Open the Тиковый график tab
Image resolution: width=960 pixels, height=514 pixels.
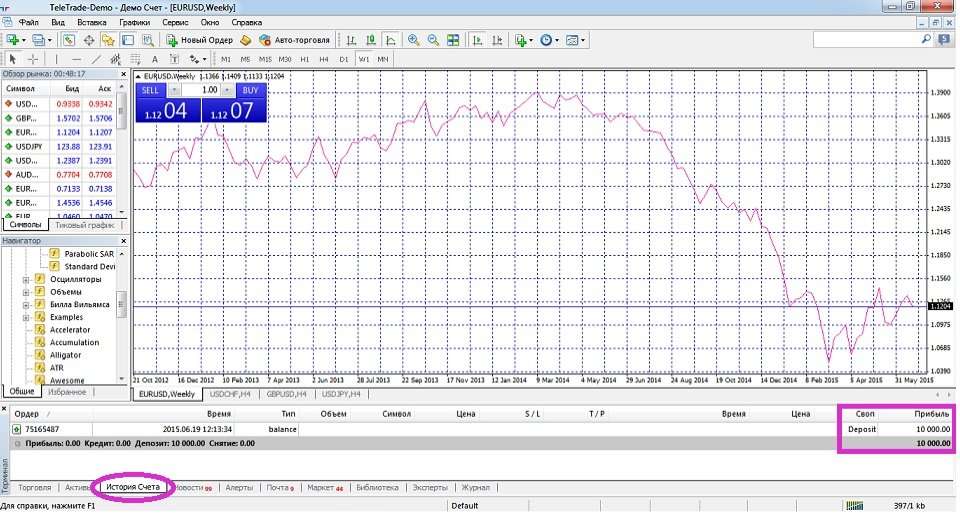[84, 225]
